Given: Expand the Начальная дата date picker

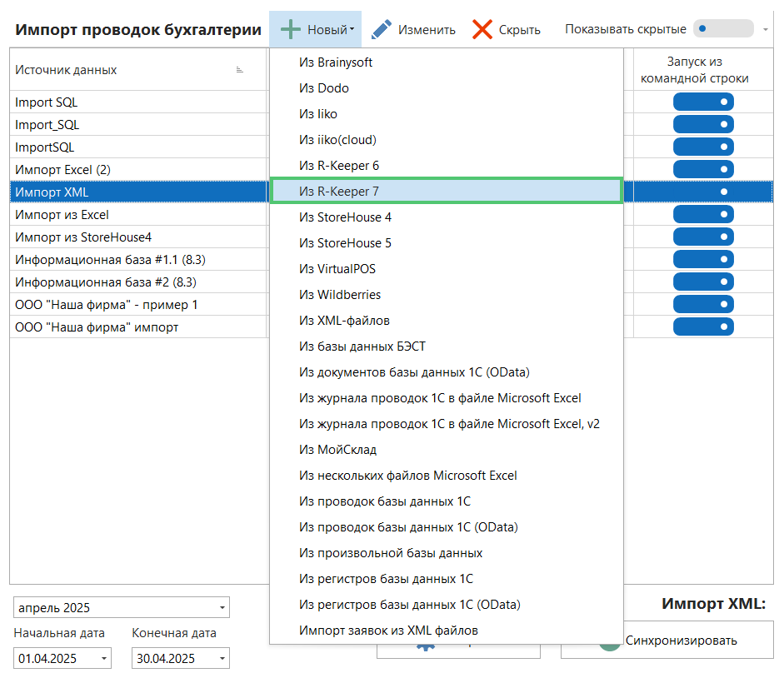Looking at the screenshot, I should [104, 659].
